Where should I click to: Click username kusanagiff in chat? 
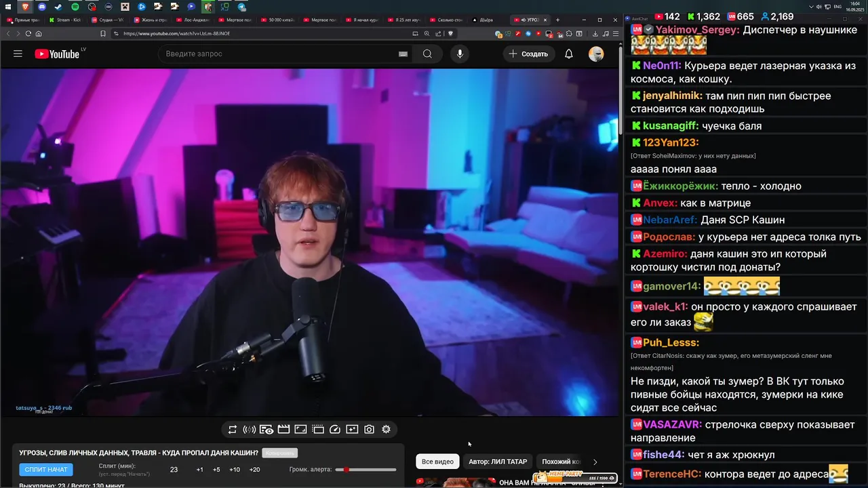click(x=671, y=125)
